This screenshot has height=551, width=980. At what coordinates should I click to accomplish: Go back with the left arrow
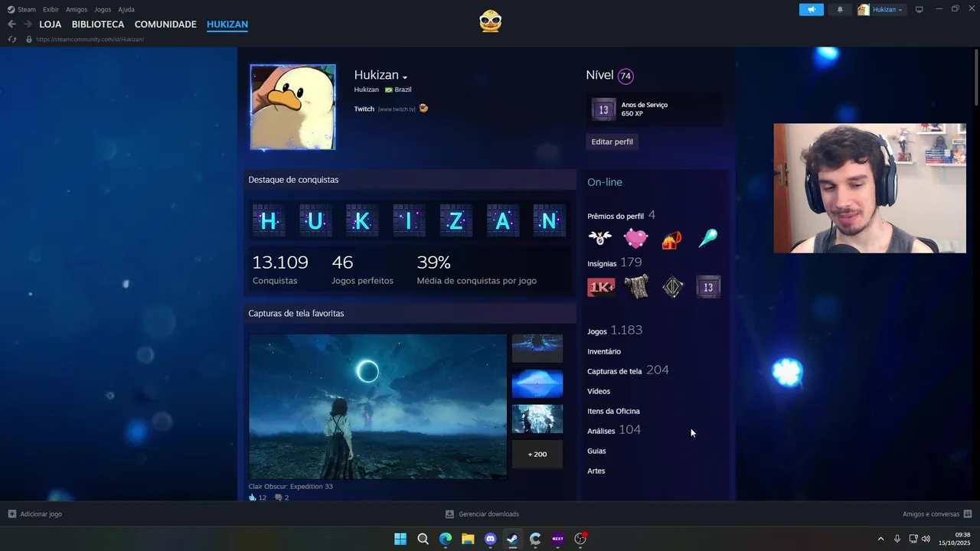click(x=11, y=24)
